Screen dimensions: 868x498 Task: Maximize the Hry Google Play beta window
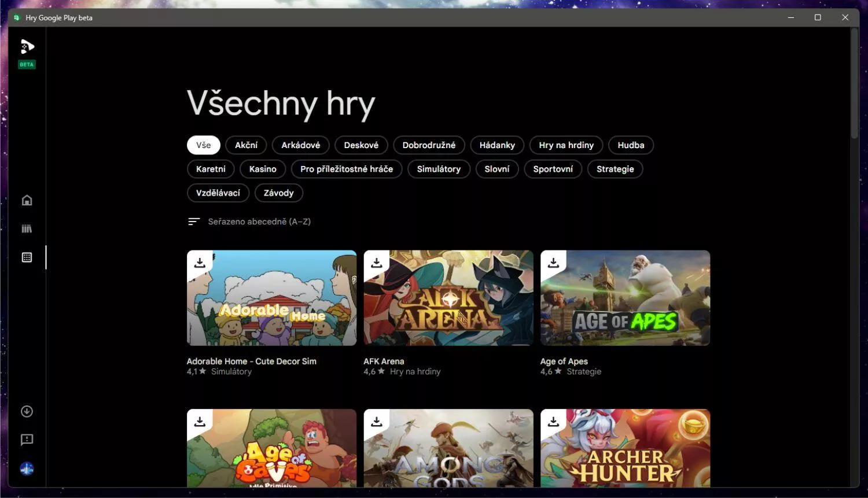818,17
